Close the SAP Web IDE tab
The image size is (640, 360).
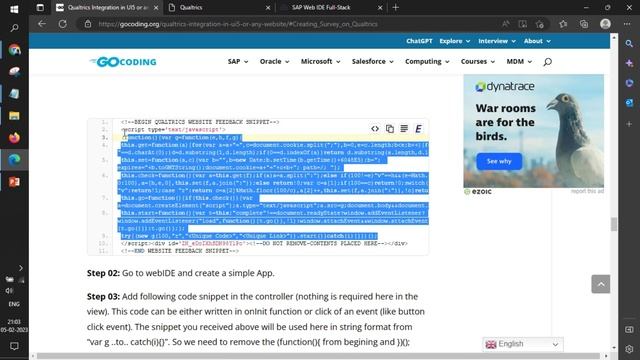click(380, 7)
